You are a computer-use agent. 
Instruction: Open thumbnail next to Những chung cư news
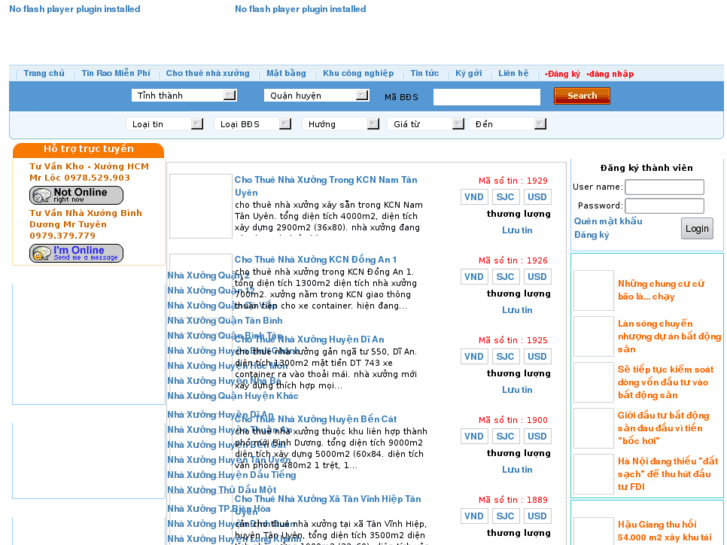tap(593, 291)
